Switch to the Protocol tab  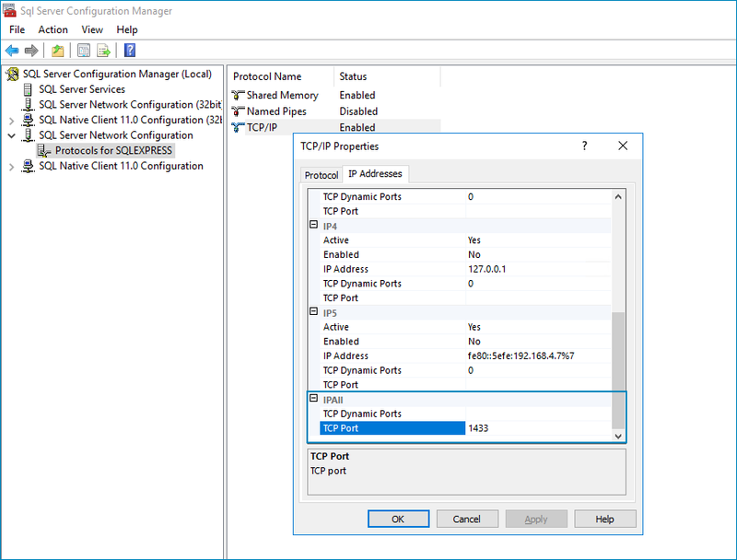[322, 175]
